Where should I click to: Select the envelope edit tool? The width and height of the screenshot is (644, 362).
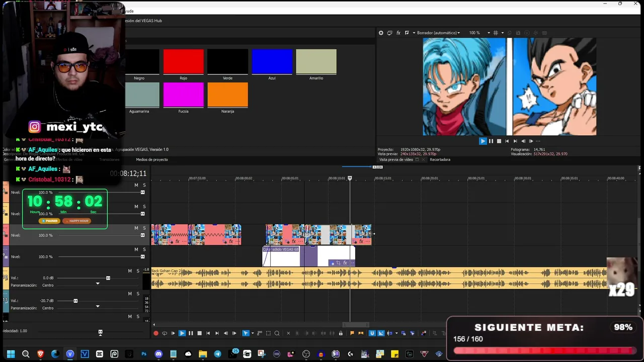[x=260, y=333]
